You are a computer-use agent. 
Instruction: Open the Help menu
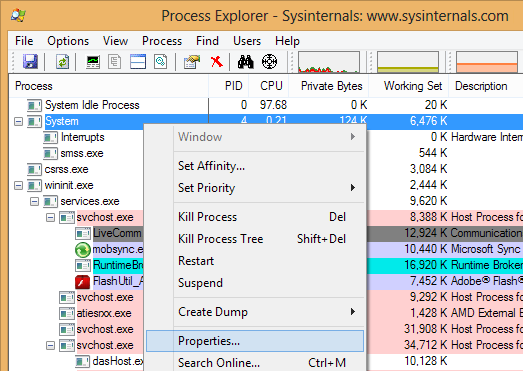[x=288, y=41]
